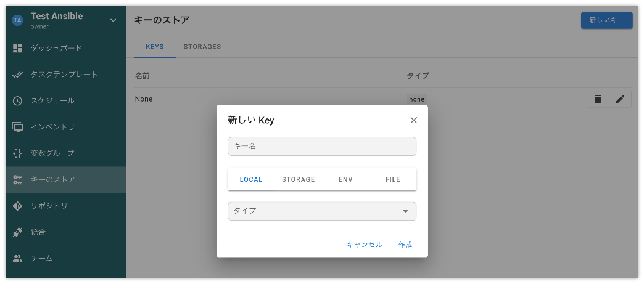This screenshot has height=284, width=644.
Task: Close the 新しい Key dialog
Action: tap(413, 120)
